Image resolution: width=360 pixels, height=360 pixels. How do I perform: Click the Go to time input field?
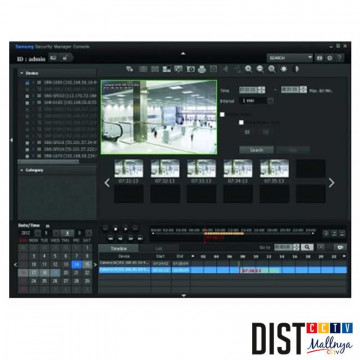[283, 247]
